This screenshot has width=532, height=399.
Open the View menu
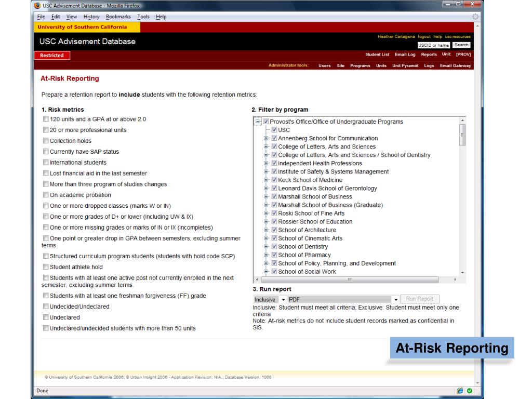point(71,17)
